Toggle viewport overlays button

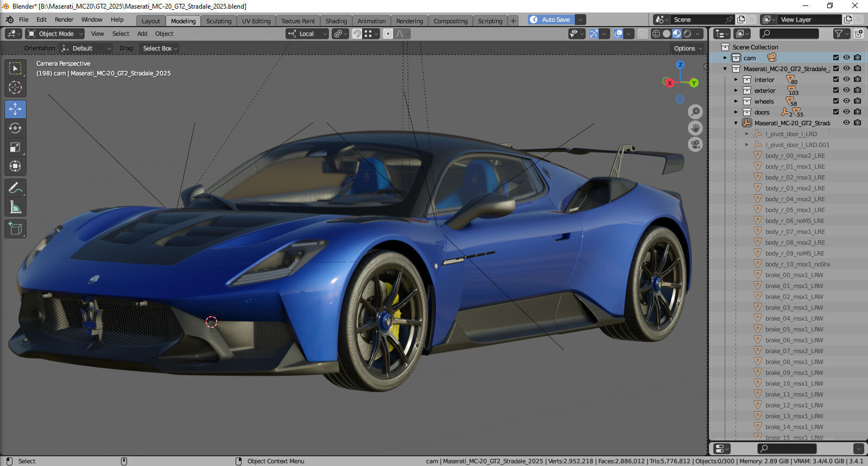[618, 34]
